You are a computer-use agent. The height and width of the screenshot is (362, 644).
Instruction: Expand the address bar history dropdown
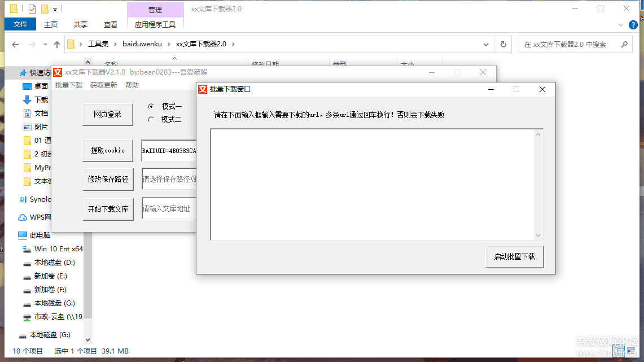(486, 45)
